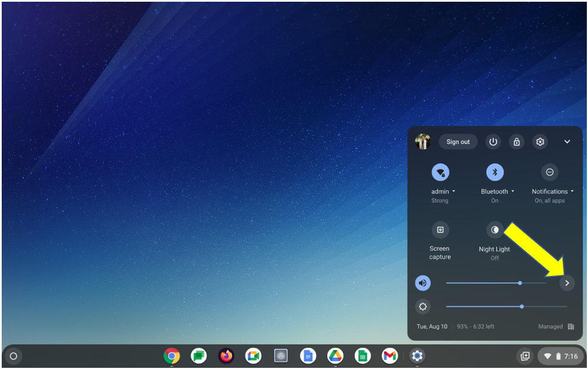Click the Managed label
The width and height of the screenshot is (588, 369).
click(x=550, y=327)
